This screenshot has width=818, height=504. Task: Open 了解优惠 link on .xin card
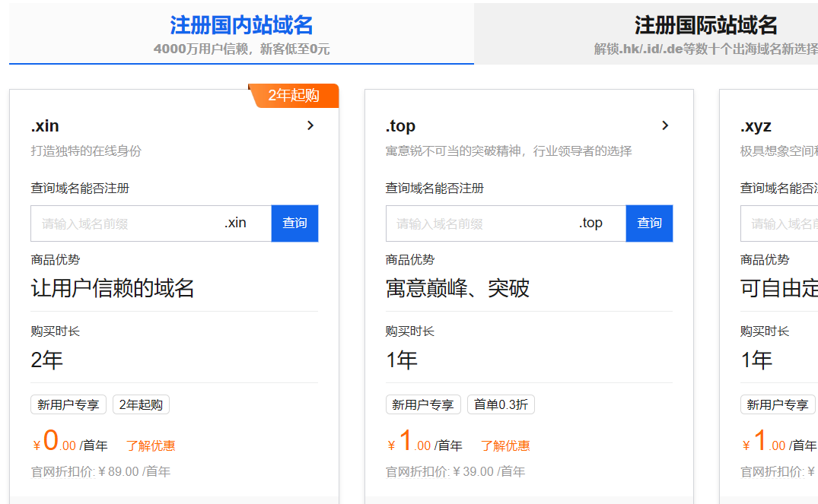[x=151, y=445]
